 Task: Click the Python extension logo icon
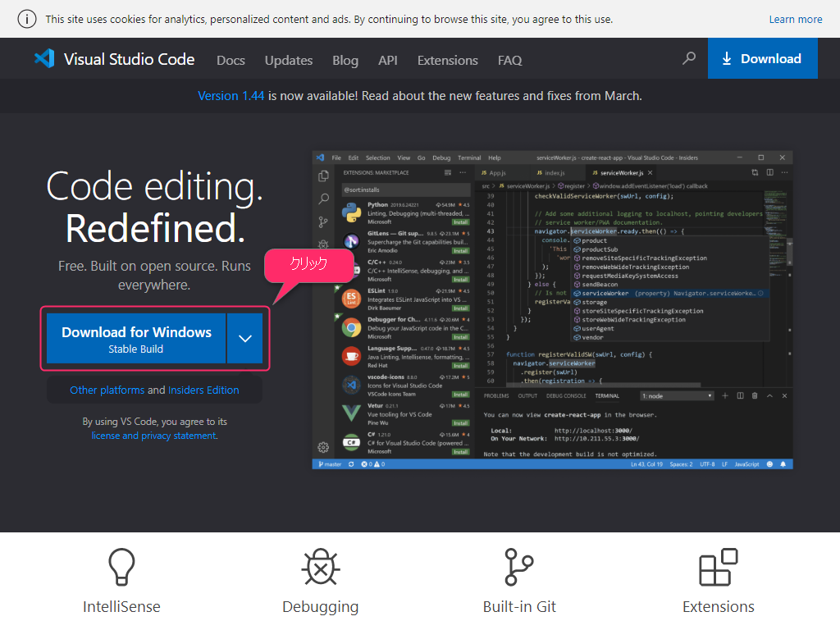coord(351,212)
